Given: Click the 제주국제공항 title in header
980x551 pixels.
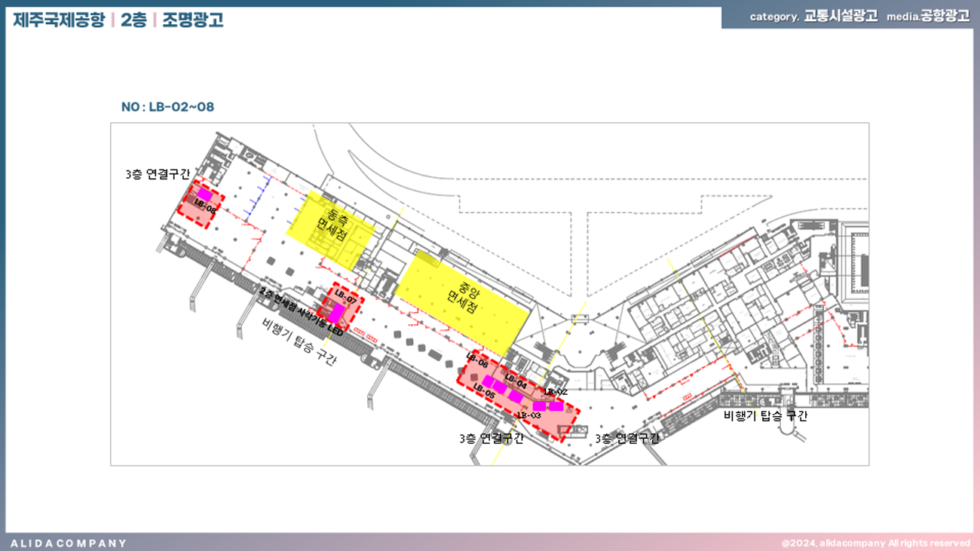Looking at the screenshot, I should (58, 20).
